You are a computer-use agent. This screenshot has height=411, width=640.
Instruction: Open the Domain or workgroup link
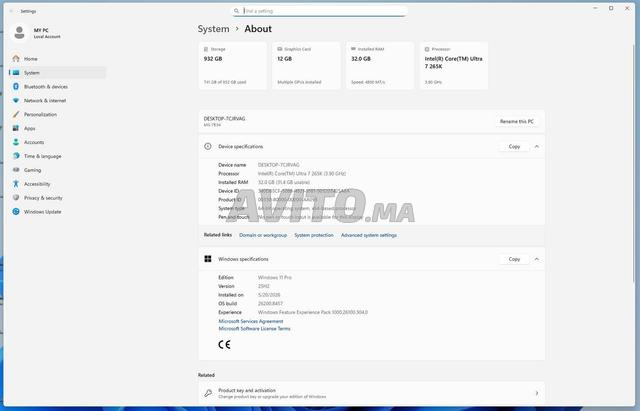point(263,235)
